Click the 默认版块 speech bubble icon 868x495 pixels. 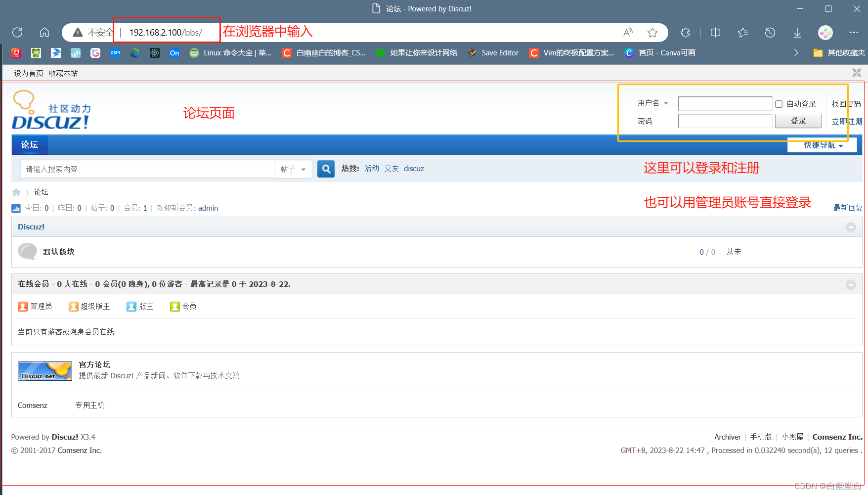[x=28, y=251]
